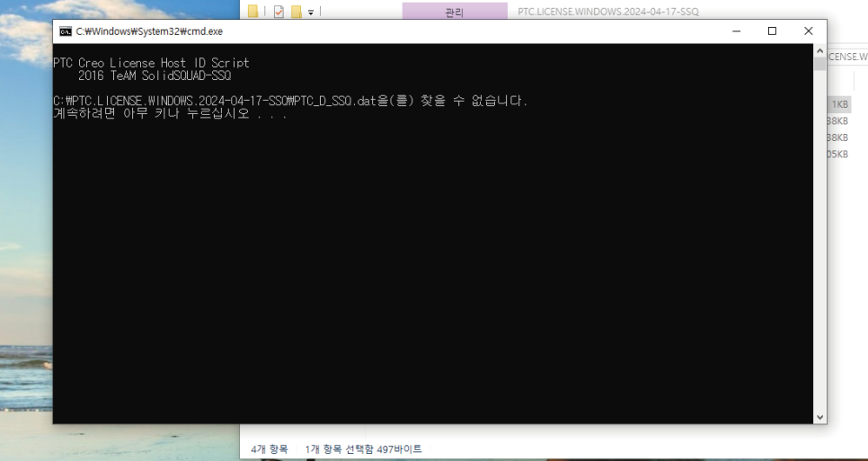Select the 05KB file size entry in Explorer
Screen dimensions: 868x461
click(x=837, y=155)
